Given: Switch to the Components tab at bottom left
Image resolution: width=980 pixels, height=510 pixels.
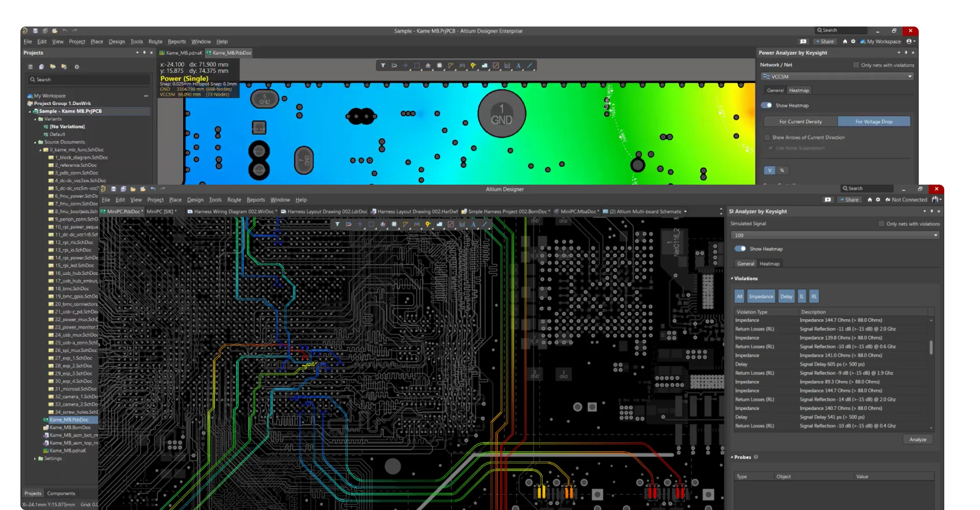Looking at the screenshot, I should tap(61, 493).
